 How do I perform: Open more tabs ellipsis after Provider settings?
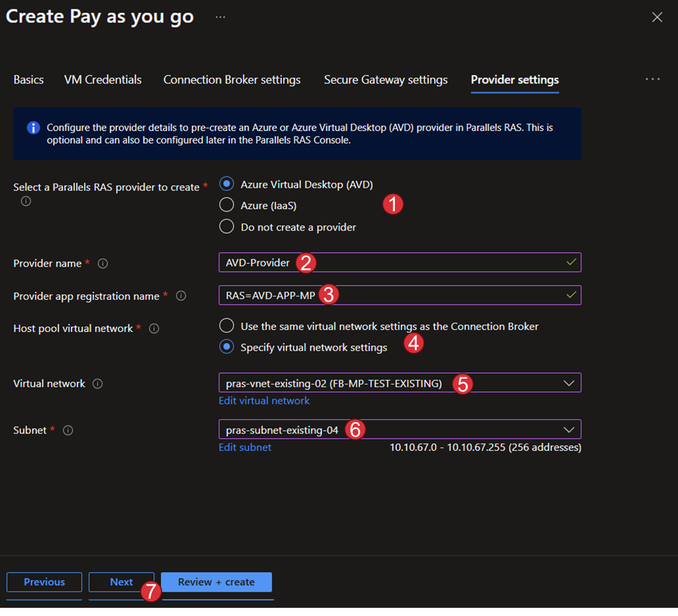click(652, 79)
